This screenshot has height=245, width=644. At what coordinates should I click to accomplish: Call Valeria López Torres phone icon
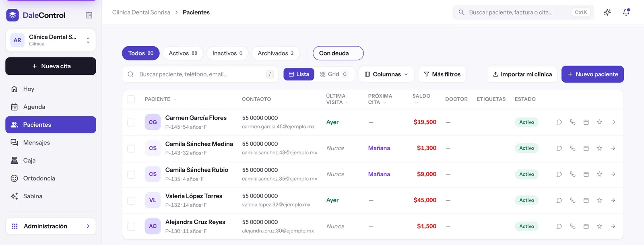(x=573, y=200)
